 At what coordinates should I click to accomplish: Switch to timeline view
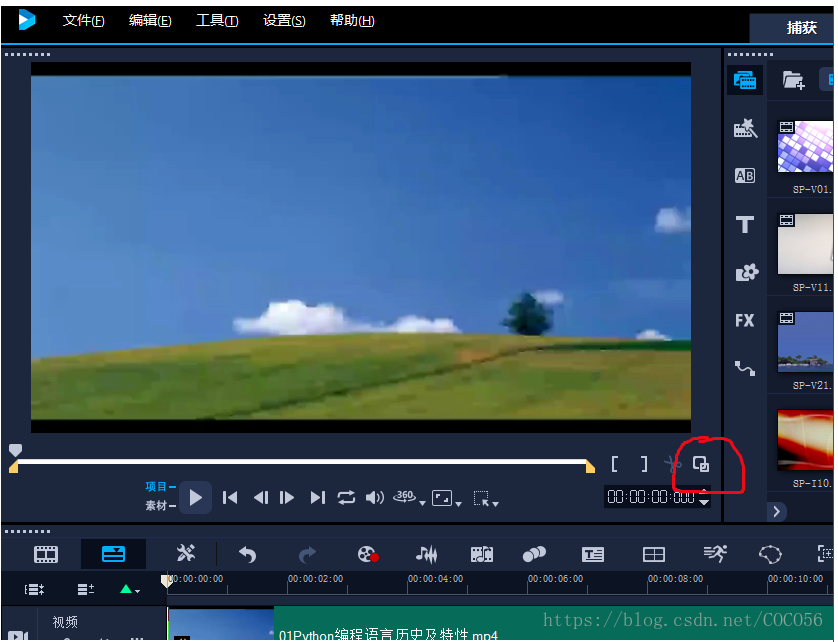coord(113,554)
